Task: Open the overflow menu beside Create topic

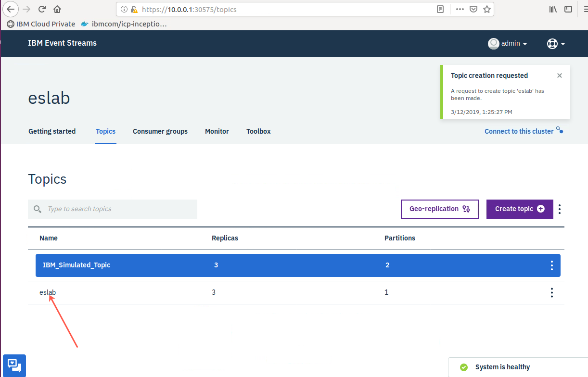Action: (559, 209)
